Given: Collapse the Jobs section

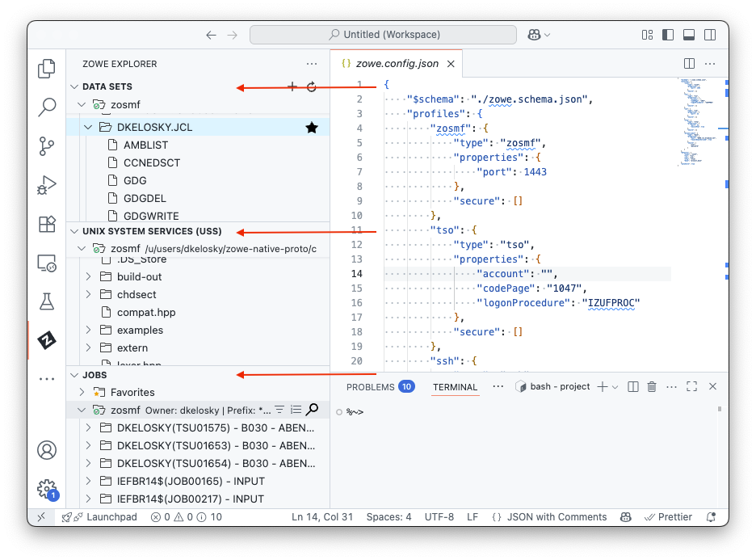Looking at the screenshot, I should tap(74, 375).
